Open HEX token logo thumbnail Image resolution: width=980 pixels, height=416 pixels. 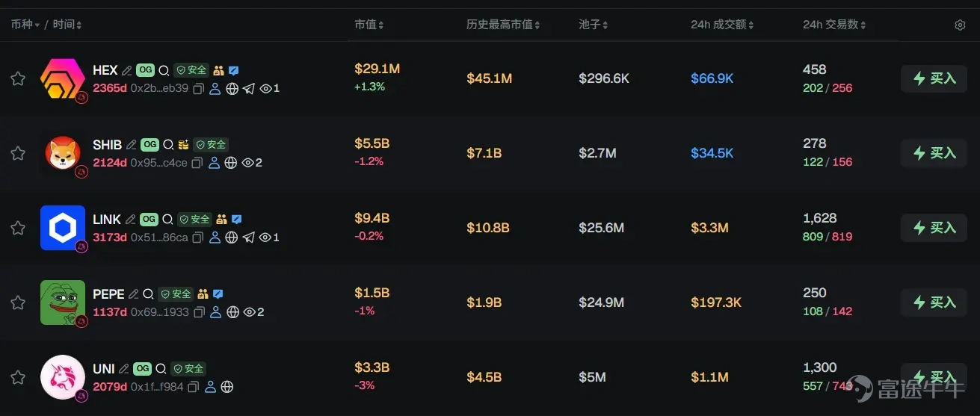coord(63,78)
